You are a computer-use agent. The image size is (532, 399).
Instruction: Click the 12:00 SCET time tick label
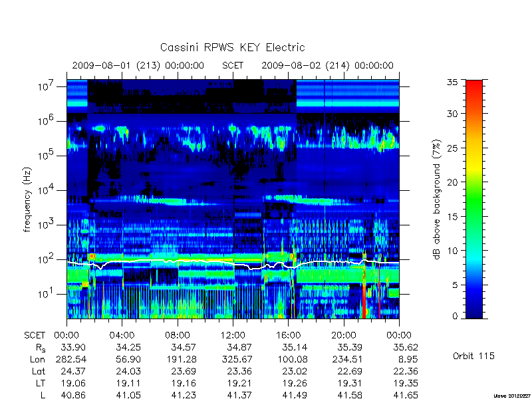[233, 335]
